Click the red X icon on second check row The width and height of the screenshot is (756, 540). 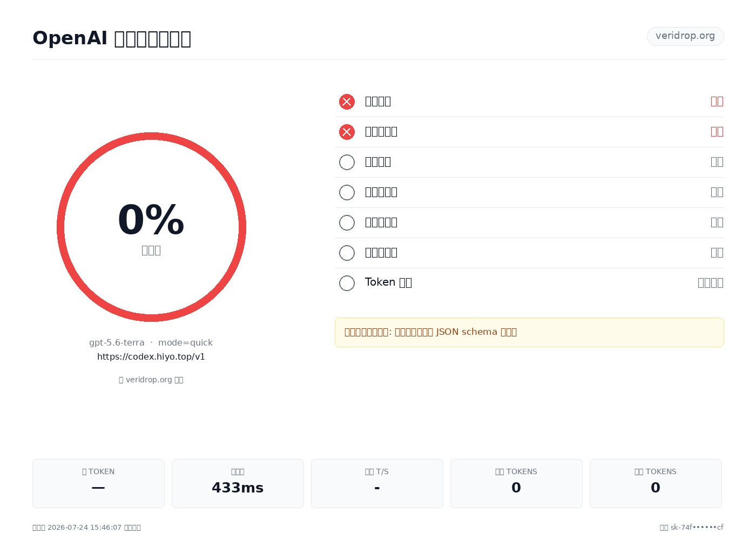click(347, 132)
